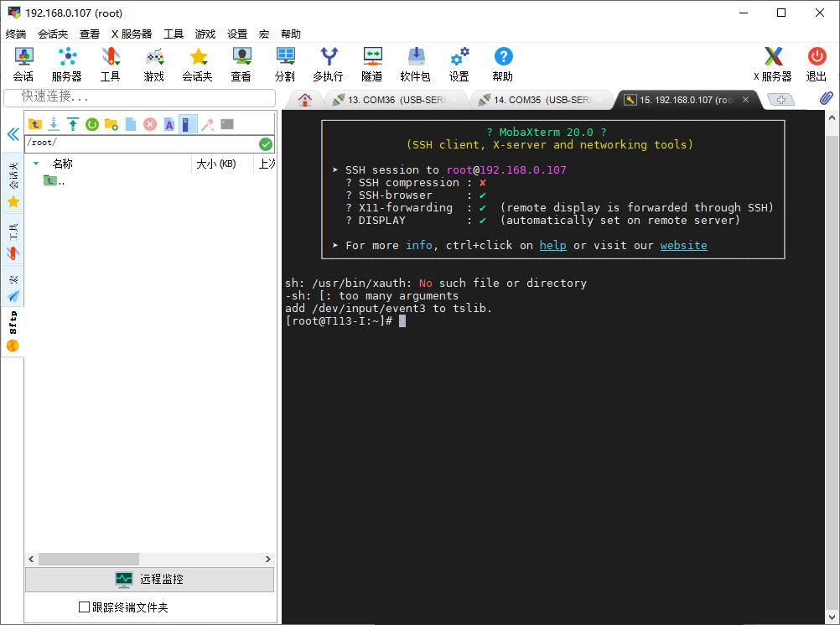Click the SFTP upload arrow icon
Screen dimensions: 840x625
coord(73,124)
